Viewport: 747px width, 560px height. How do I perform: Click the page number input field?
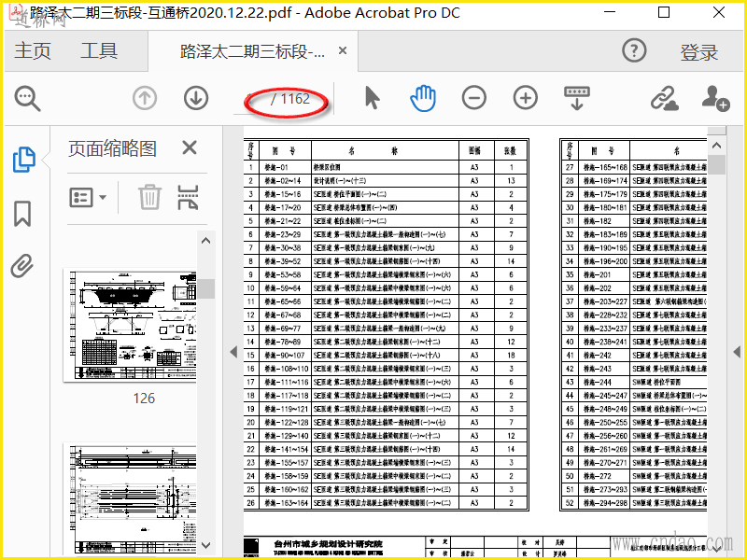click(250, 99)
